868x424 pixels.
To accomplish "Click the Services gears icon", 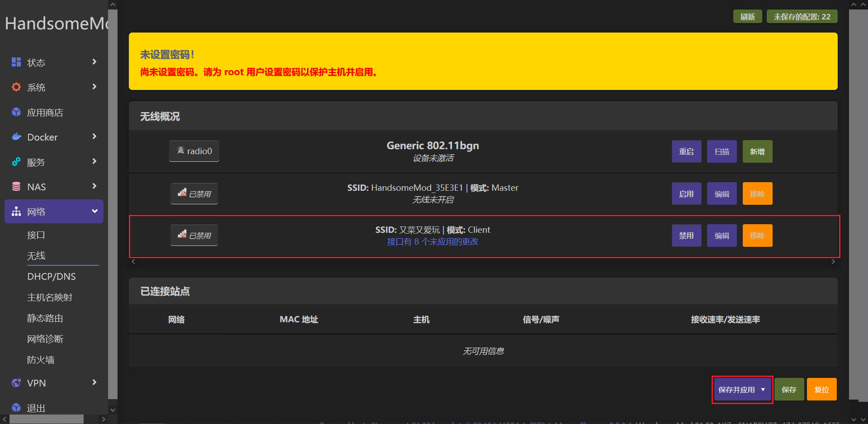I will pos(16,162).
